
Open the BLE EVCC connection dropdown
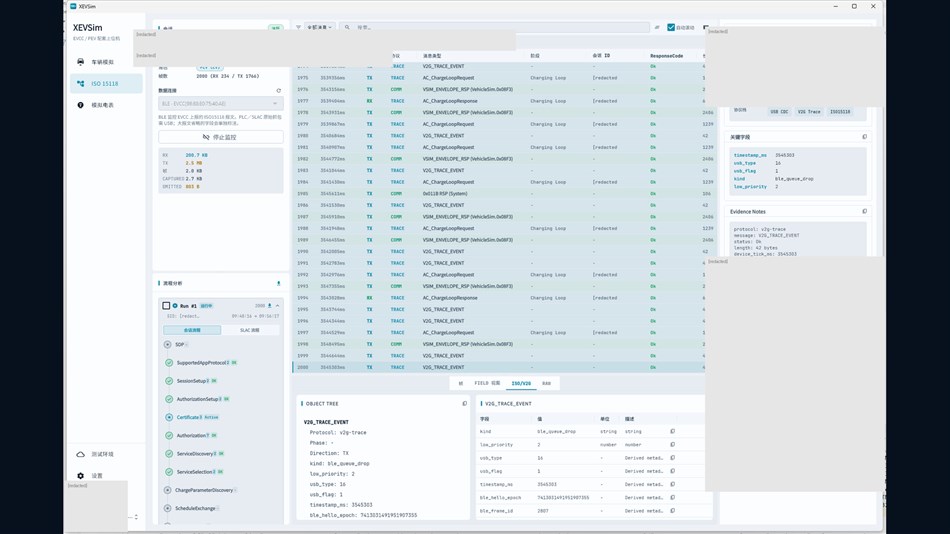tap(221, 104)
